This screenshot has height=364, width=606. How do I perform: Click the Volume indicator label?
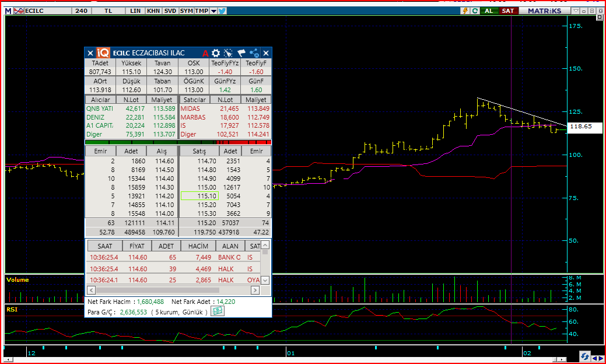(x=17, y=280)
